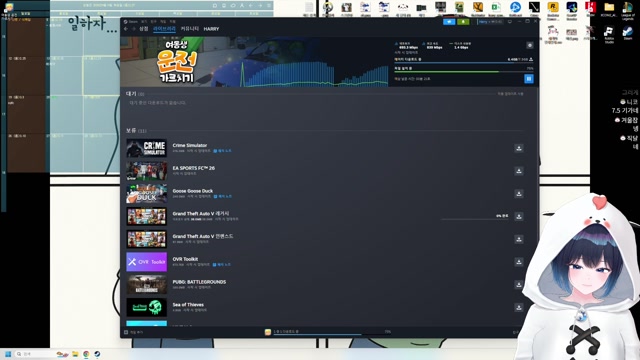Click the OVR Toolkit purple thumbnail

click(147, 262)
